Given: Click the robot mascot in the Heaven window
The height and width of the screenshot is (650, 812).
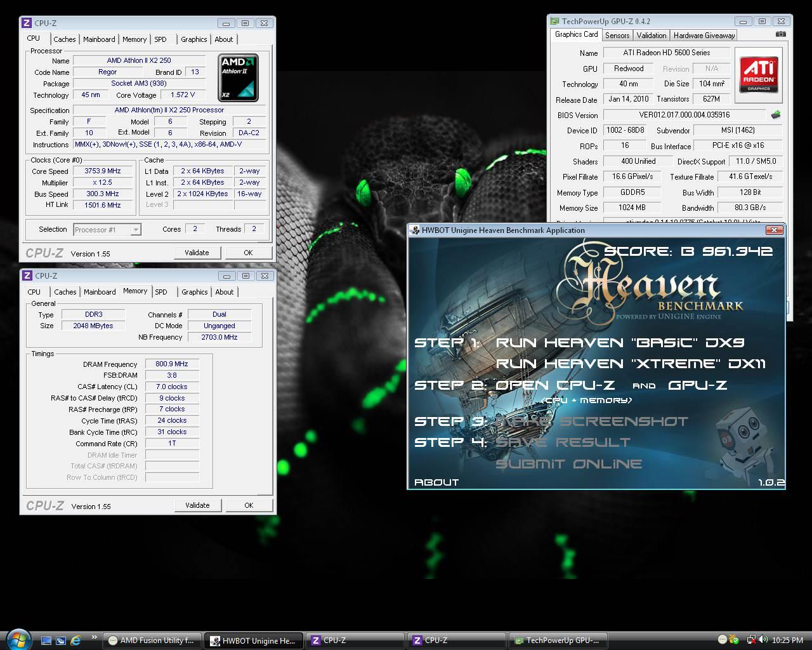Looking at the screenshot, I should coord(747,442).
